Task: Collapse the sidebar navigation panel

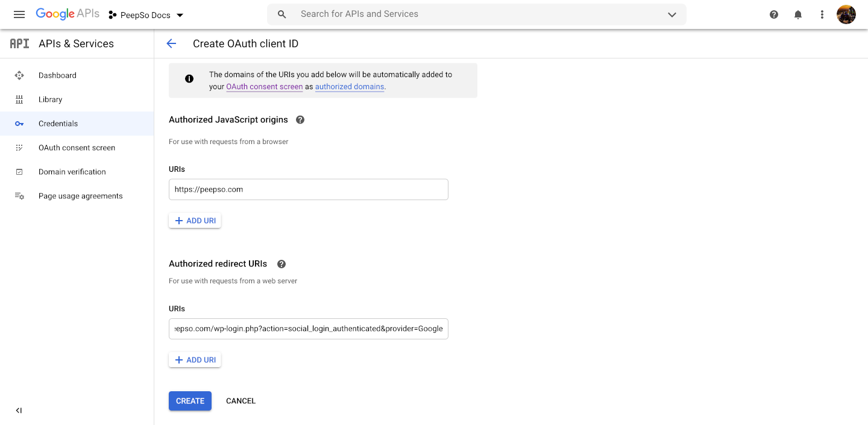Action: coord(19,411)
